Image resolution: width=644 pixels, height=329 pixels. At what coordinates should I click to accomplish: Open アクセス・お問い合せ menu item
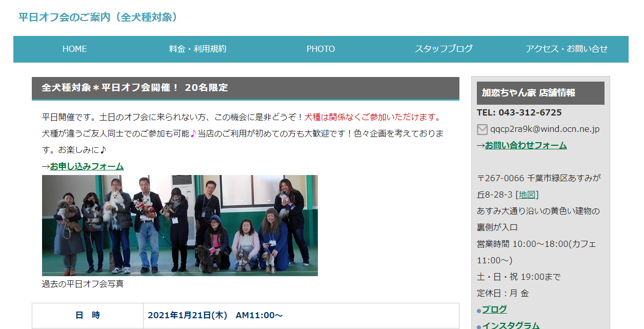click(x=567, y=49)
